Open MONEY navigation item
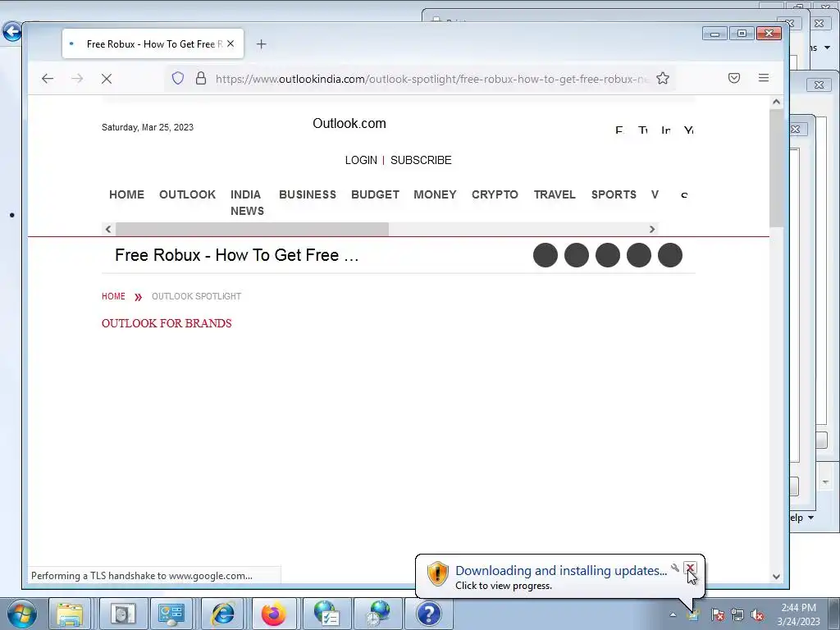This screenshot has height=630, width=840. (435, 194)
